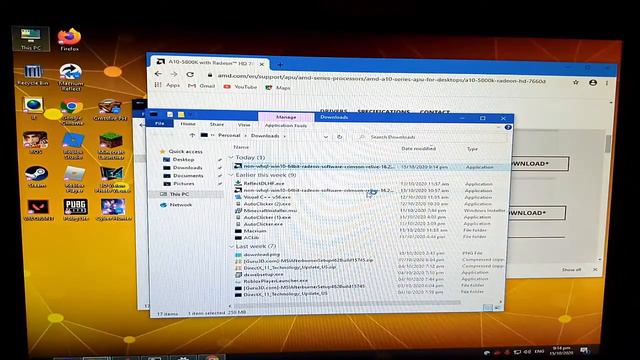Select the Google Chrome desktop icon
Viewport: 640px width, 360px height.
(x=72, y=112)
